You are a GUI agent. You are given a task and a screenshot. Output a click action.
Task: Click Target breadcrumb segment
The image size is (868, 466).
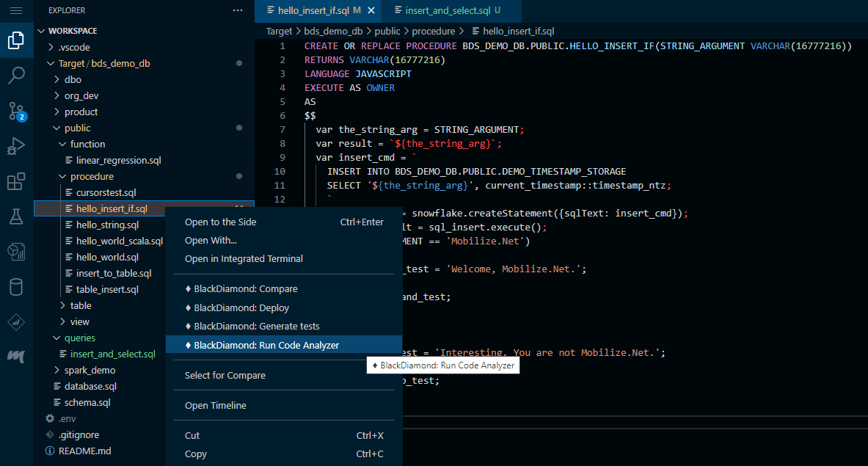tap(279, 32)
